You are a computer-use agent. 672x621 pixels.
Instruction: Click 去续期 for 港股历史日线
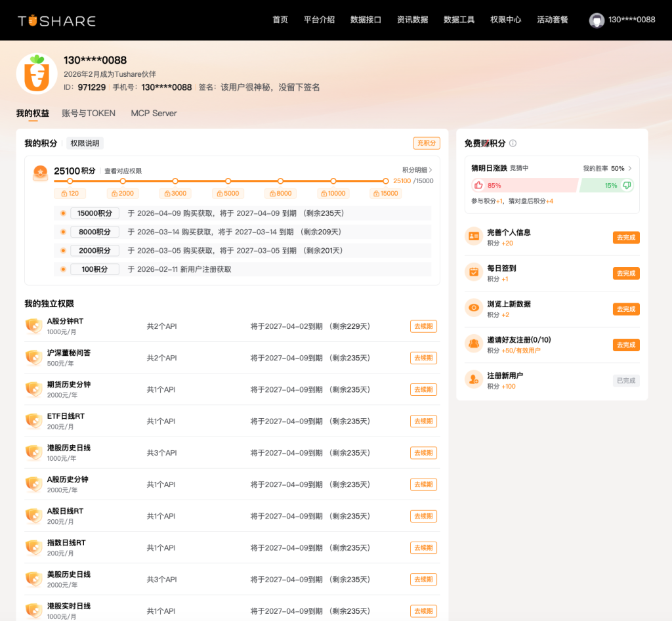pos(423,453)
